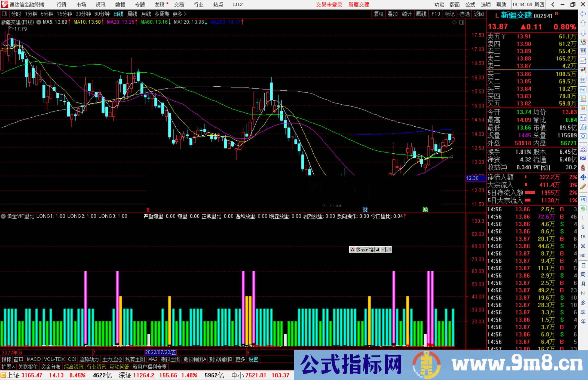Click the 12.30 price axis marker
Screen dimensions: 588x380
[x=476, y=178]
